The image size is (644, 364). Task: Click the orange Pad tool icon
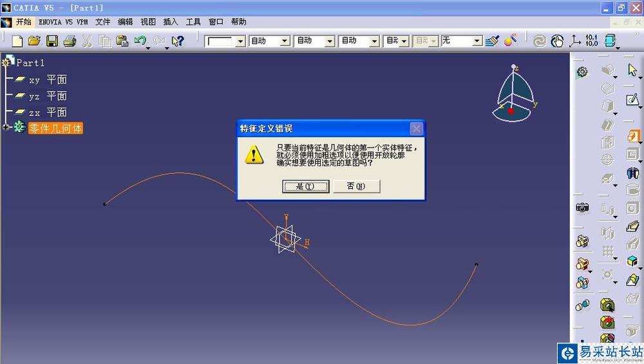pos(633,136)
